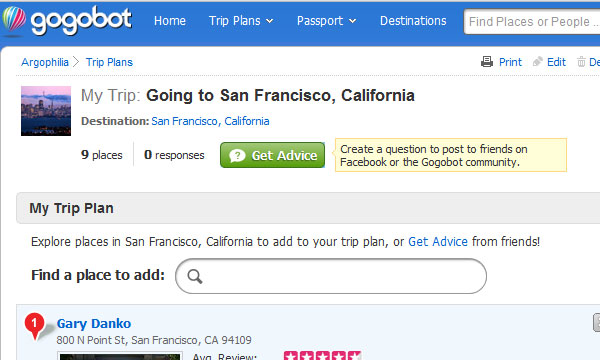Click the trash can delete icon
This screenshot has width=600, height=360.
point(581,62)
